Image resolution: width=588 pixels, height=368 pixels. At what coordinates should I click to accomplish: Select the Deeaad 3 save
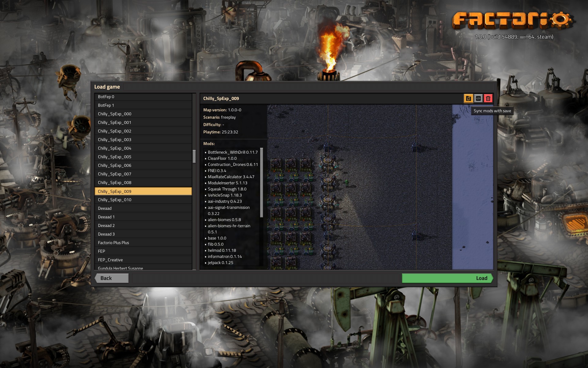[x=143, y=234]
